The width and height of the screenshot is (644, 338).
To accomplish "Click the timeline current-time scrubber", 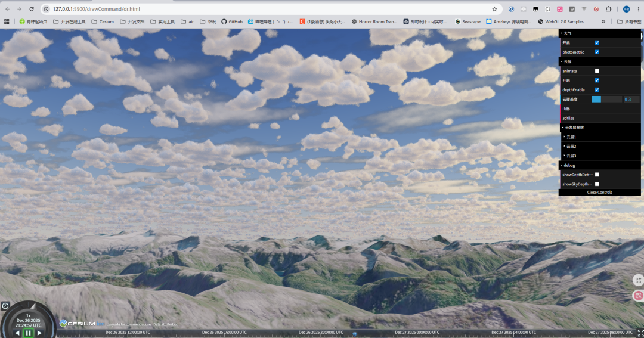I will pos(354,334).
